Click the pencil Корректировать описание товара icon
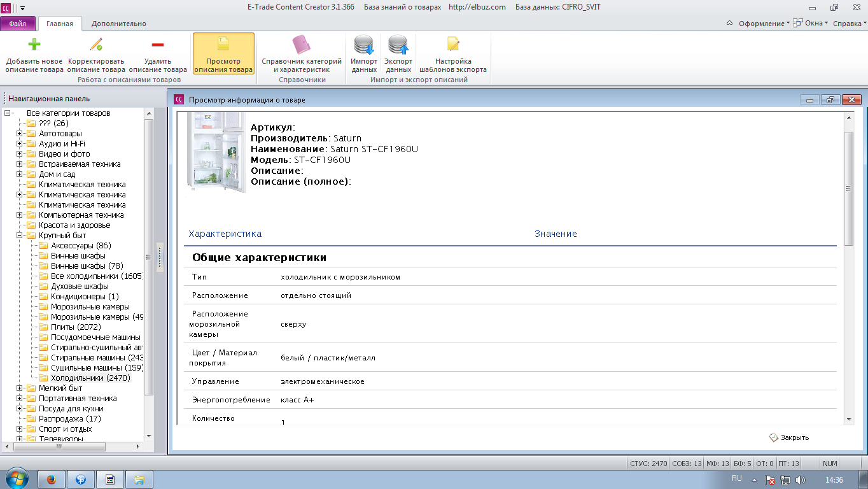868x489 pixels. (96, 45)
